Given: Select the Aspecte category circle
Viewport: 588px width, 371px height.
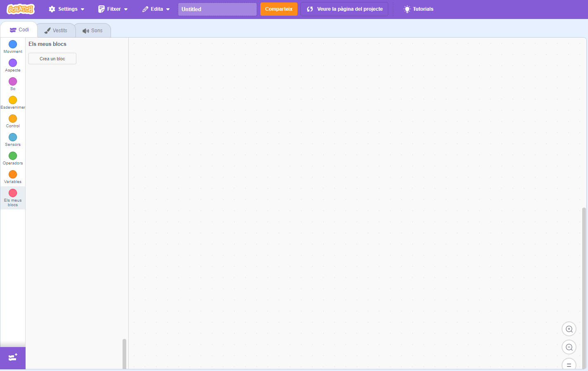Looking at the screenshot, I should [x=13, y=63].
